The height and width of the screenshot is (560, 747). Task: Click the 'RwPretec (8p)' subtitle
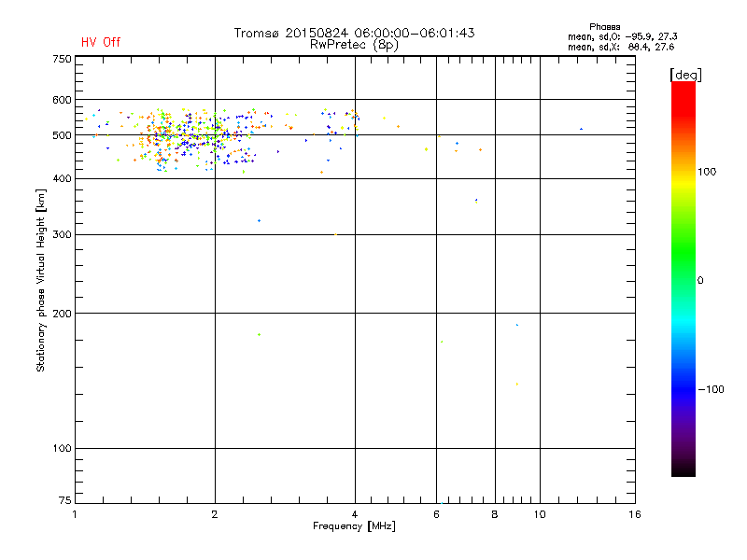354,45
